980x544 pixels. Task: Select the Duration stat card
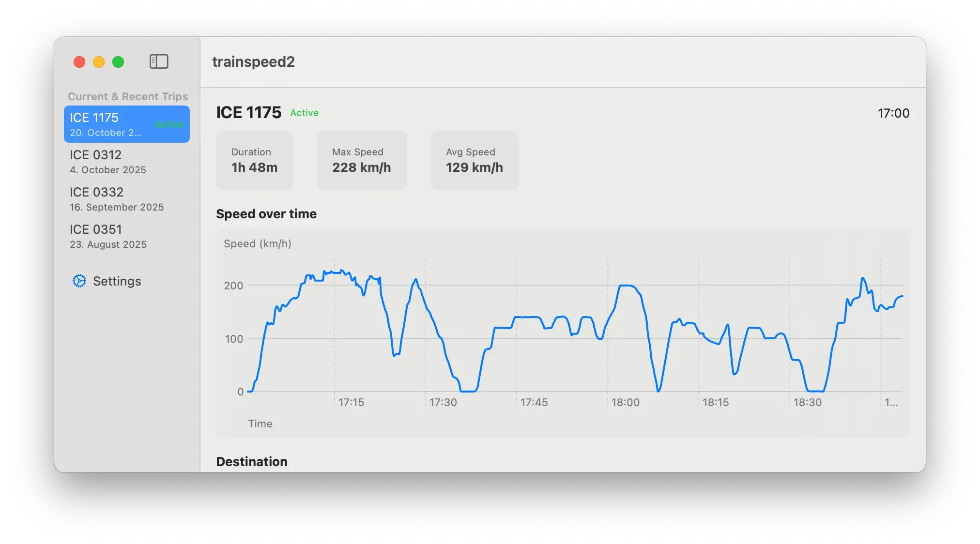point(254,160)
